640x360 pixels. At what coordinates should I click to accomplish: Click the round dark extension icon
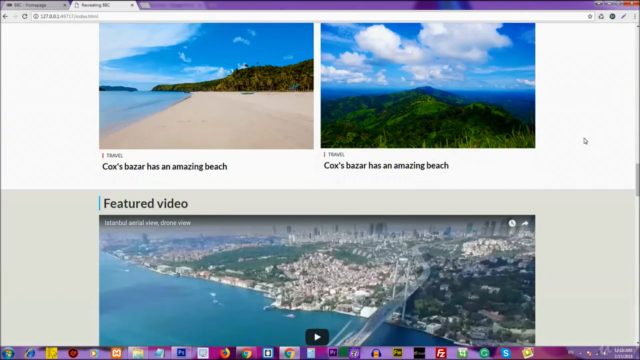[x=612, y=16]
